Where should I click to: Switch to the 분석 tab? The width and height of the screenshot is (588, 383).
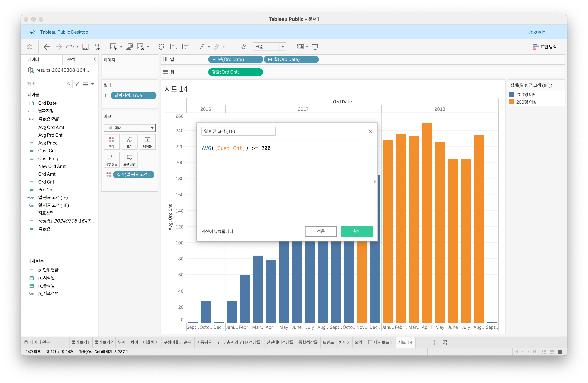(x=71, y=59)
